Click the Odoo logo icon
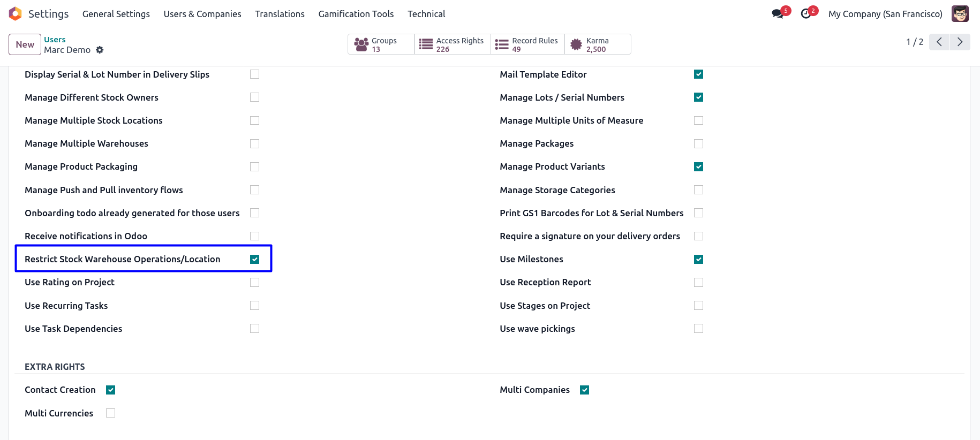The image size is (980, 440). tap(15, 14)
